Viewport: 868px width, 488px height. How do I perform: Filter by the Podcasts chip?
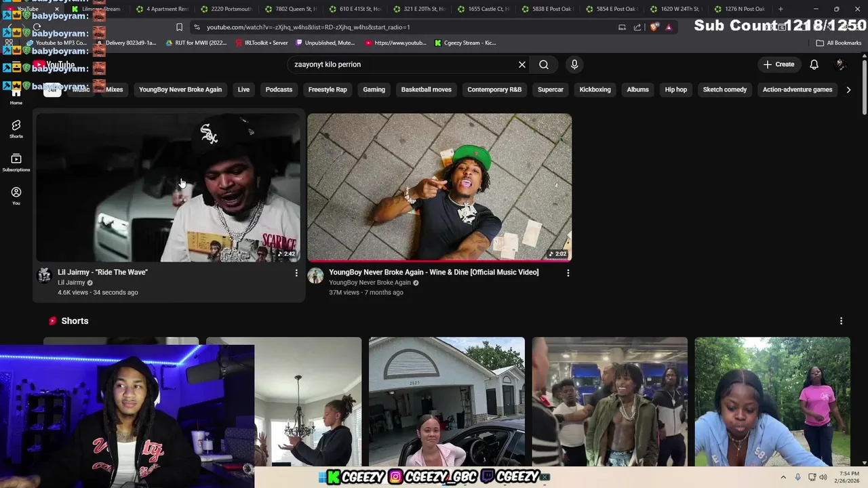[279, 89]
